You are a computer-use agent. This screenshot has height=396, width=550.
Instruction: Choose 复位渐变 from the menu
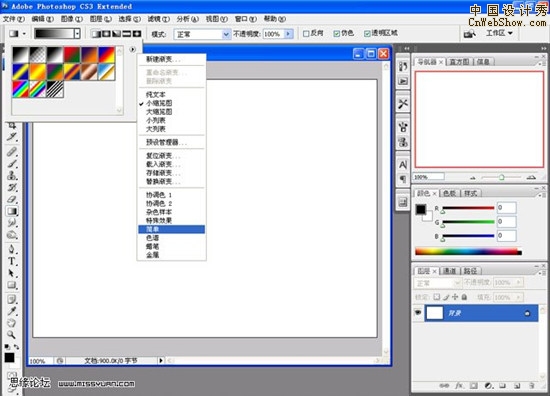(x=163, y=156)
